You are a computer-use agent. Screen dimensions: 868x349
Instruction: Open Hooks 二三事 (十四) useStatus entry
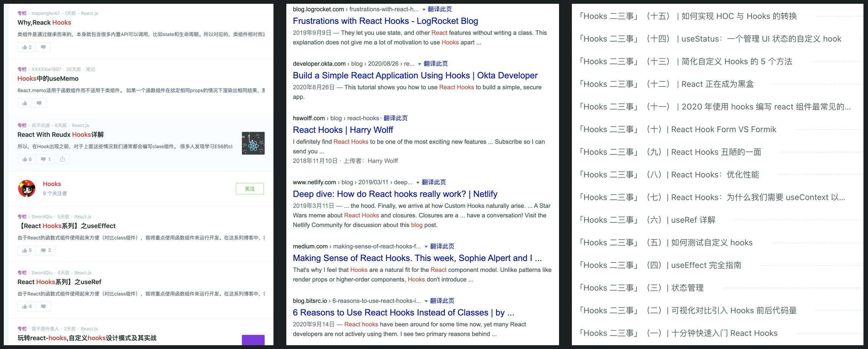(710, 39)
